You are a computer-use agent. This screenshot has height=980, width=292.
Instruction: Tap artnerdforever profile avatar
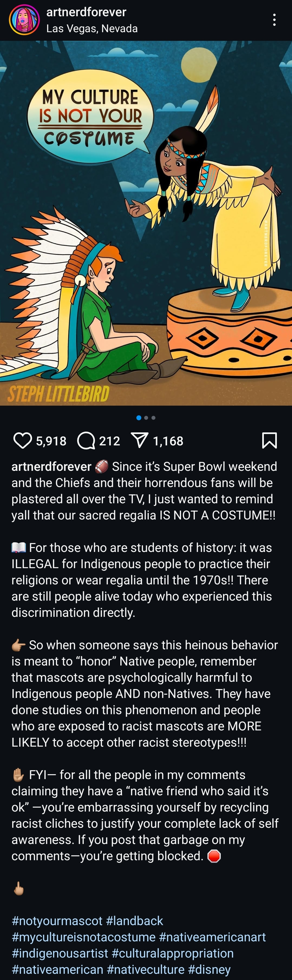24,20
